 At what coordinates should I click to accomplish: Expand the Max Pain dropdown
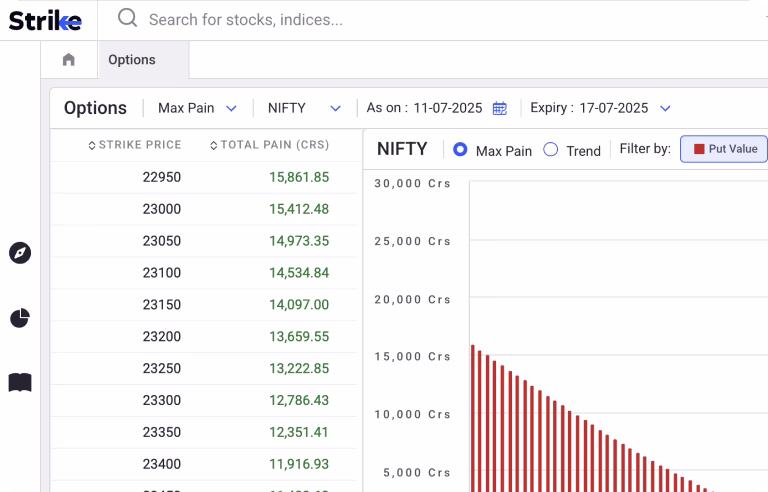click(197, 108)
